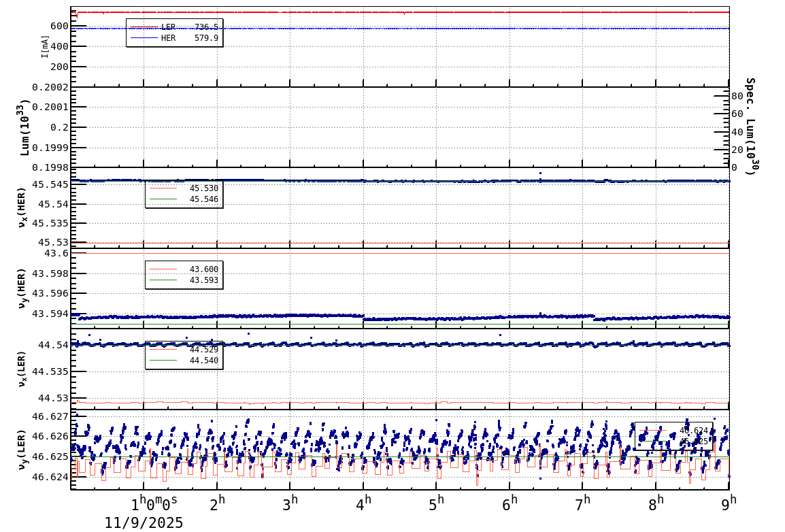Select the 43.600 legend entry in νy(HER) panel
Viewport: 785px width, 532px height.
[201, 268]
